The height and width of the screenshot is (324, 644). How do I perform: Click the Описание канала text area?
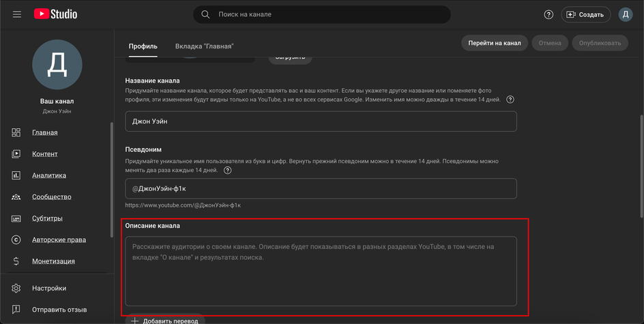(x=321, y=271)
